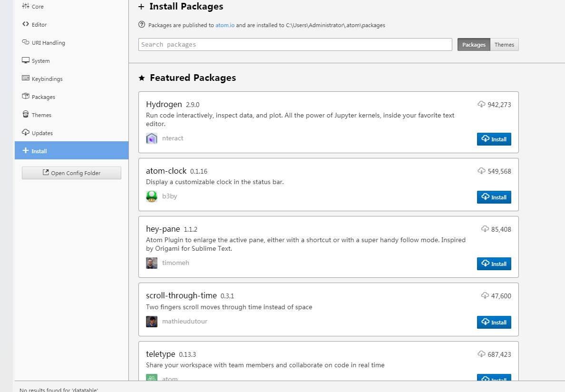
Task: Click hey-pane version 1.1.2
Action: [x=190, y=229]
